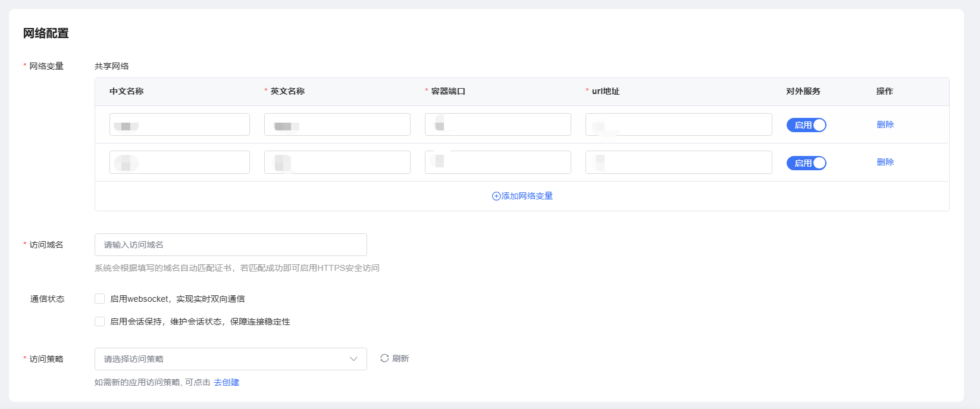
Task: Focus the first row 中文名称 field
Action: (179, 124)
